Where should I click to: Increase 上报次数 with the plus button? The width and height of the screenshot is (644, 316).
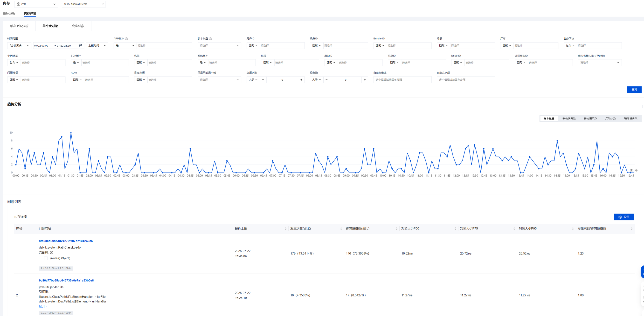(x=301, y=80)
